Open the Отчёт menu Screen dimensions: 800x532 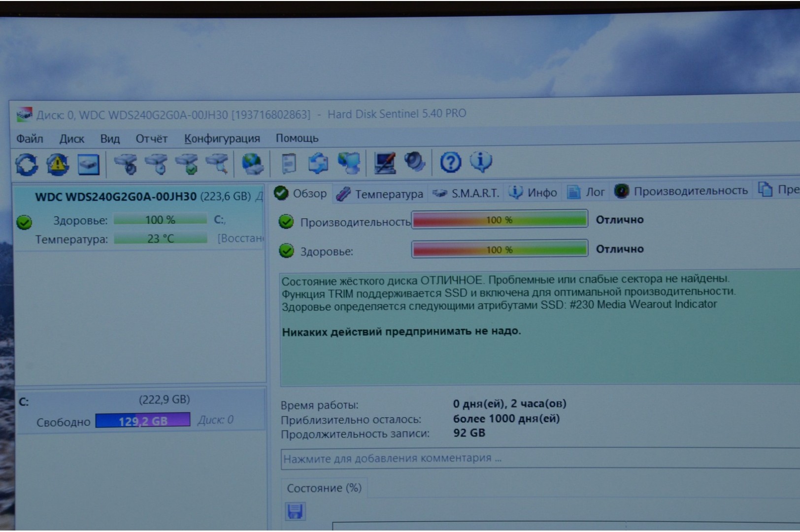(152, 139)
